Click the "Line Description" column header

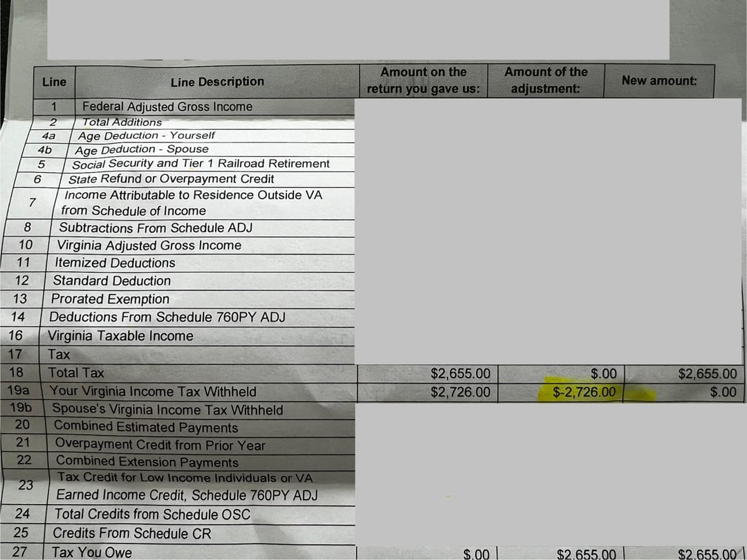(x=216, y=82)
